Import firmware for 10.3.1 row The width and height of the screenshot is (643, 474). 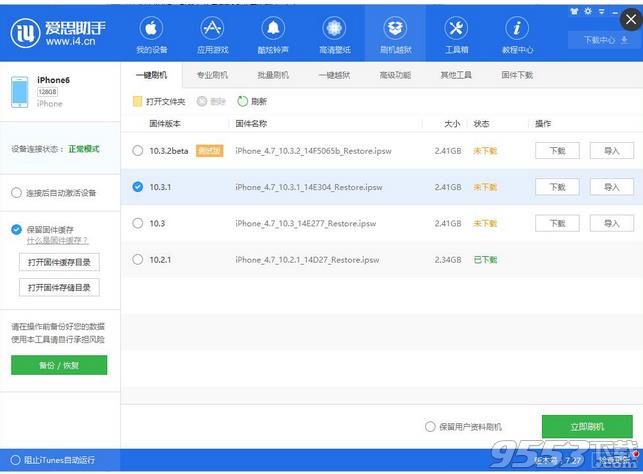click(x=611, y=187)
